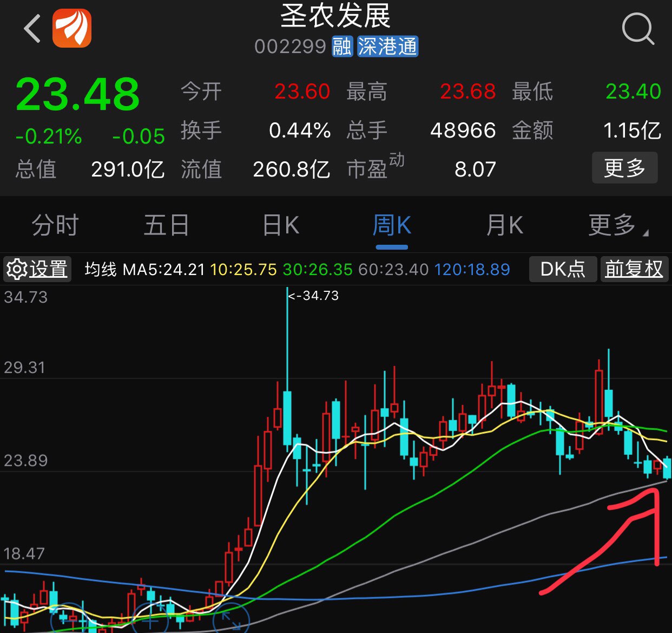Click the MA5 moving average label
Screen dimensions: 672x633
click(x=163, y=269)
